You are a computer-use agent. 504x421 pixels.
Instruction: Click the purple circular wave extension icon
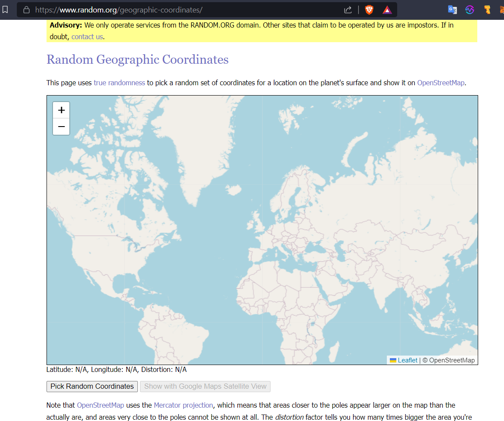coord(470,9)
